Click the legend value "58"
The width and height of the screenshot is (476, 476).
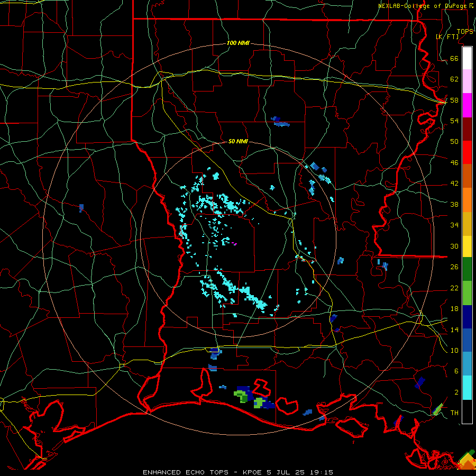(454, 100)
